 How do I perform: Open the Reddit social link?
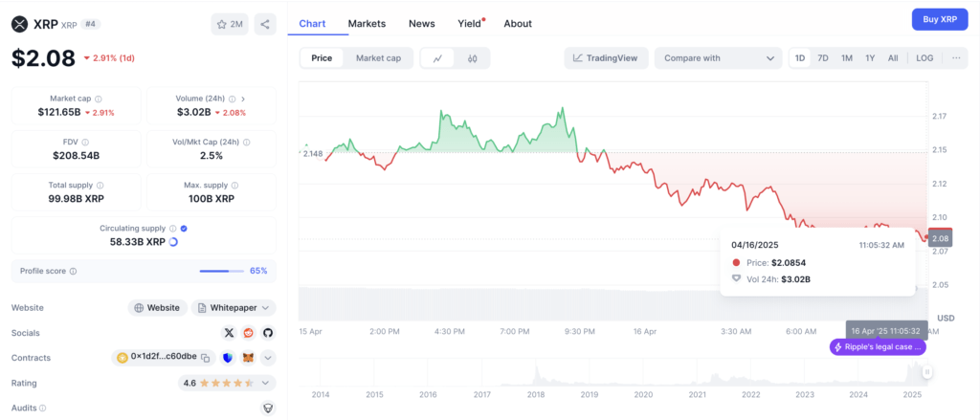pos(249,333)
